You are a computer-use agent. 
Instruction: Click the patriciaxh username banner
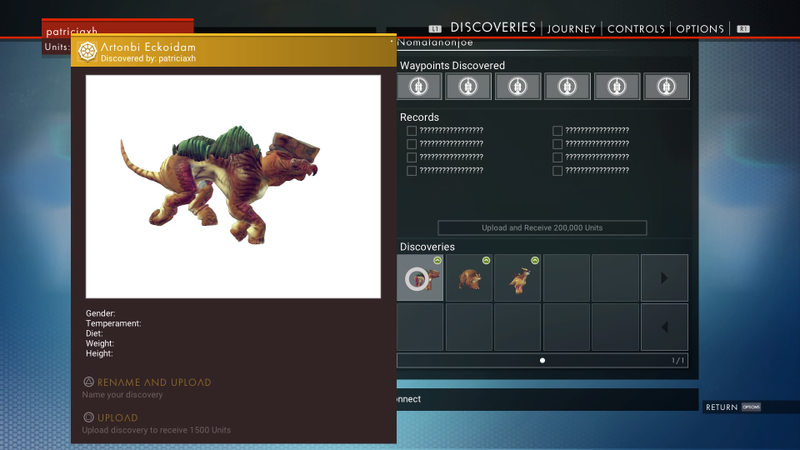coord(118,30)
